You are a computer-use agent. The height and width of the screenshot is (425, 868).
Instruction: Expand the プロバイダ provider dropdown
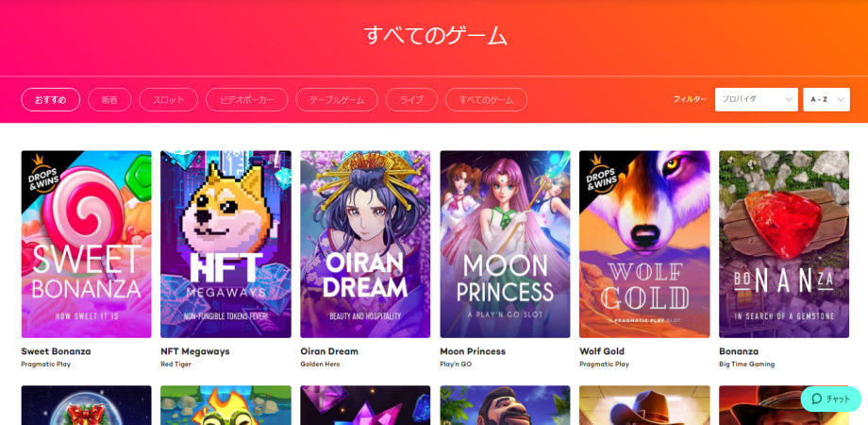(x=756, y=100)
